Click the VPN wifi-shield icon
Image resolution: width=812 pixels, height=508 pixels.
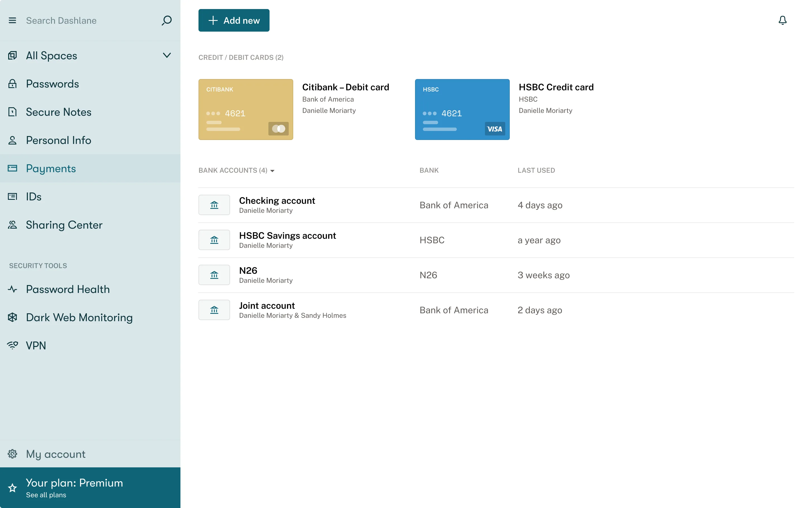(x=12, y=345)
